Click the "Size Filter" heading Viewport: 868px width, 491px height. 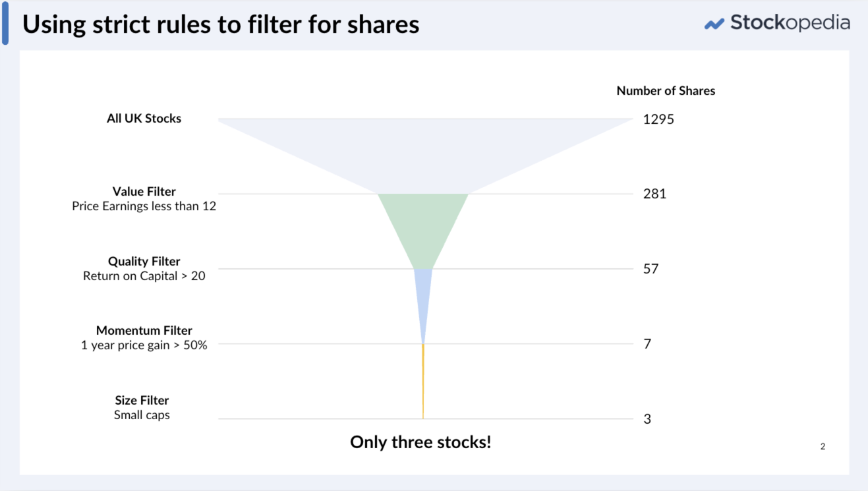click(x=142, y=401)
